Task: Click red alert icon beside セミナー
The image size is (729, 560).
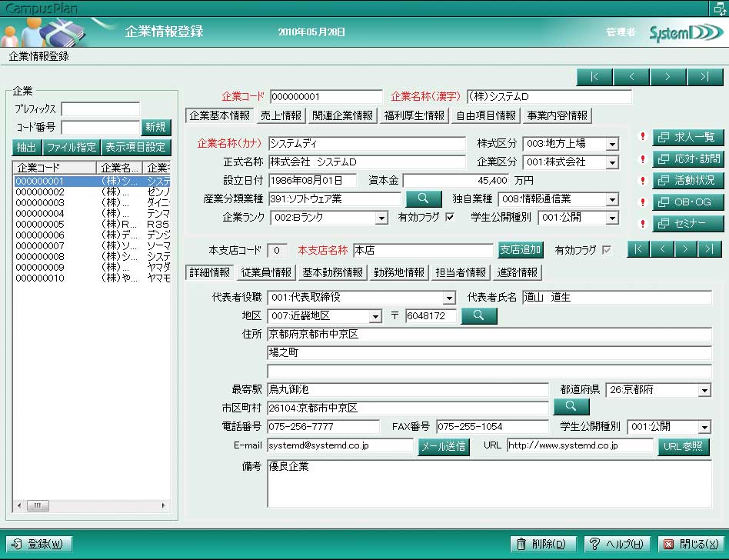Action: coord(643,224)
